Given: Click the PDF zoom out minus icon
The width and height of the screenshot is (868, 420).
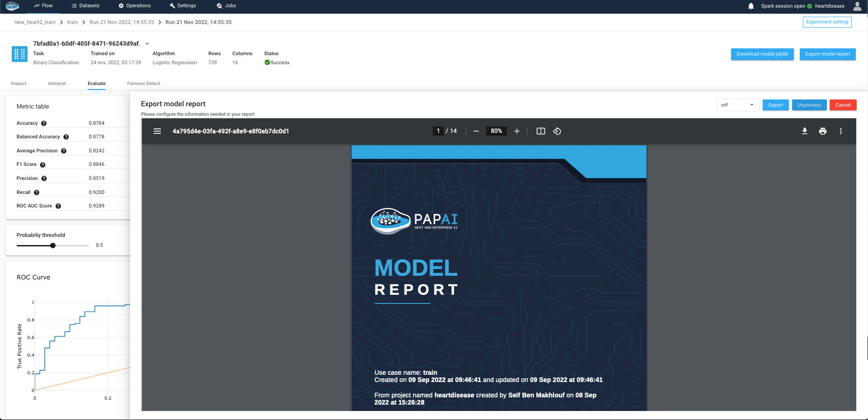Looking at the screenshot, I should (x=476, y=131).
